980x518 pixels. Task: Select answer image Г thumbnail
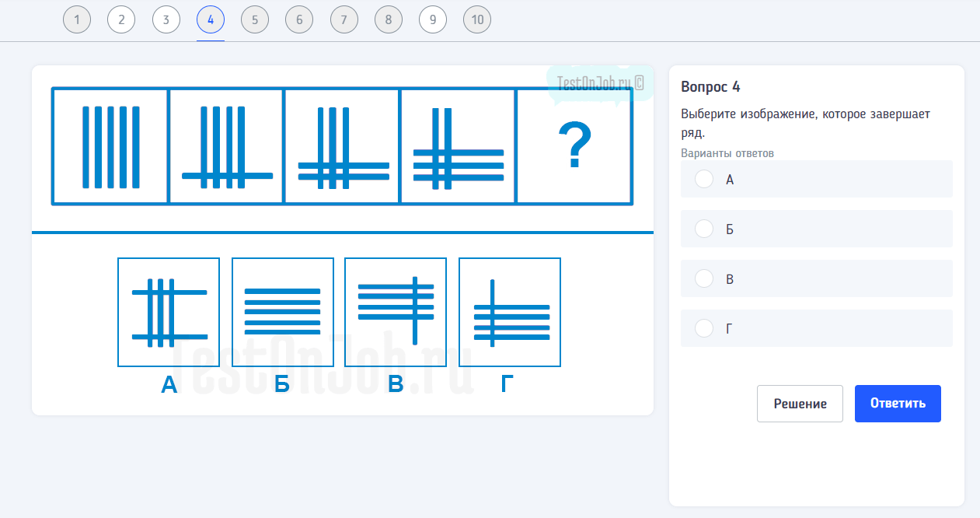[x=510, y=312]
